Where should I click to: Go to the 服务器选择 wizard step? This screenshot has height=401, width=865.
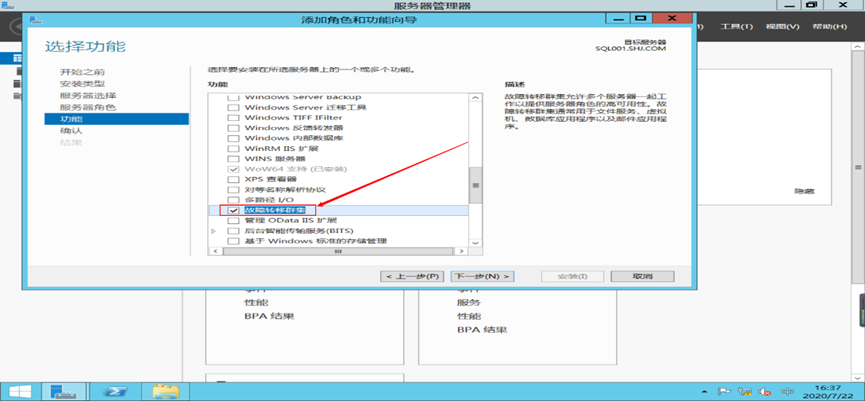pos(88,95)
